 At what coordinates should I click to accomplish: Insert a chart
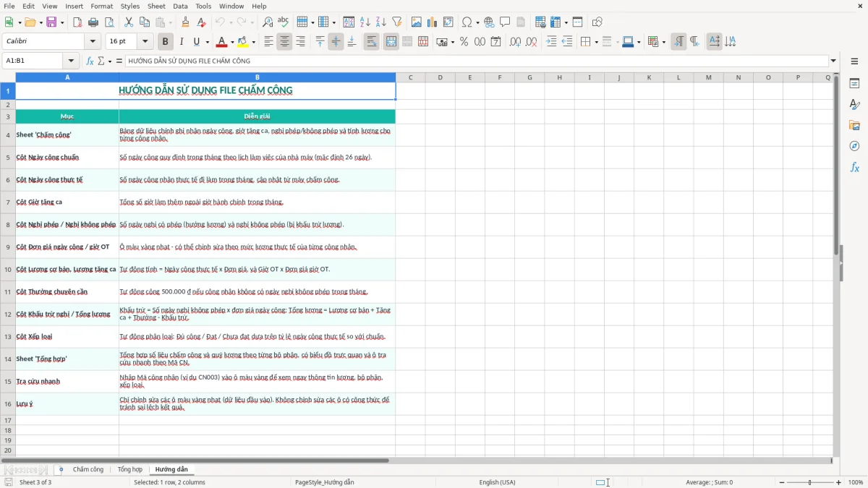433,22
